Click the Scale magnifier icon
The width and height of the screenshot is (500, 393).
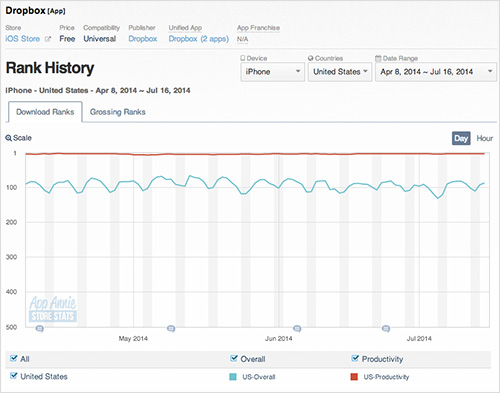9,138
